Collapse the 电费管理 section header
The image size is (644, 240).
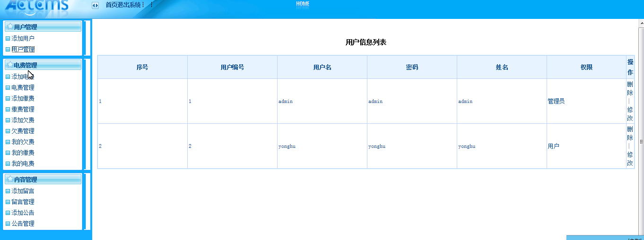[x=43, y=65]
